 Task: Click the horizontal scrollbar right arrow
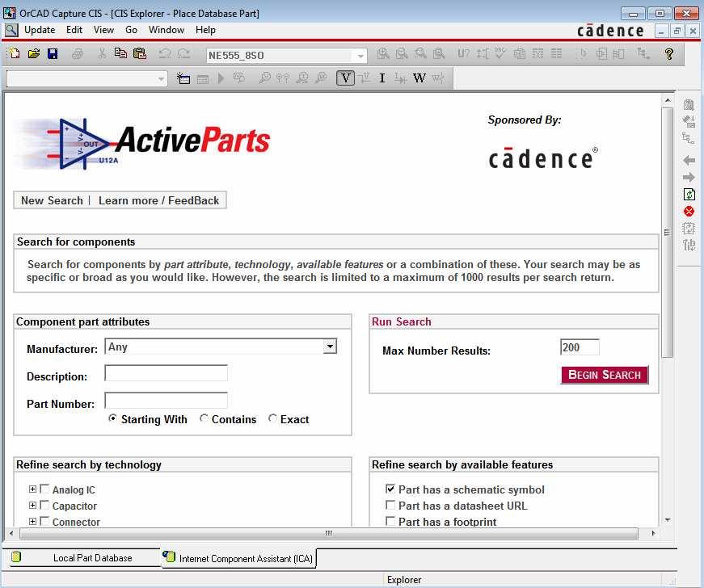coord(653,533)
